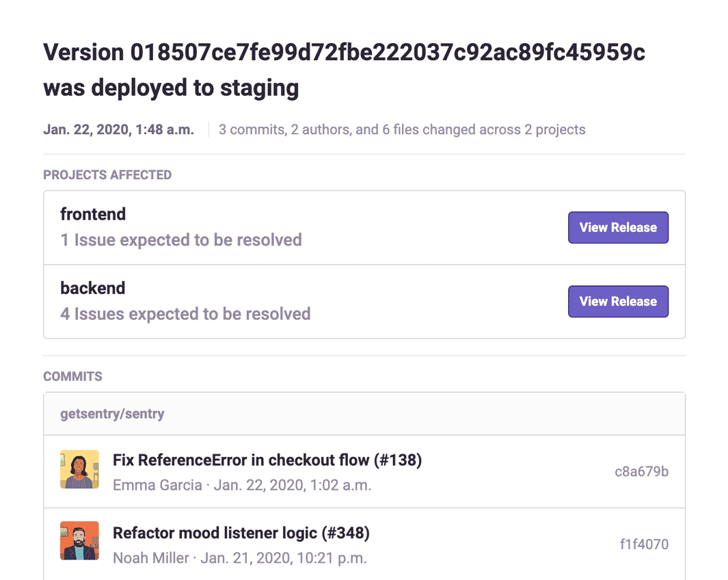
Task: Click commit hash c8a679b
Action: [x=641, y=472]
